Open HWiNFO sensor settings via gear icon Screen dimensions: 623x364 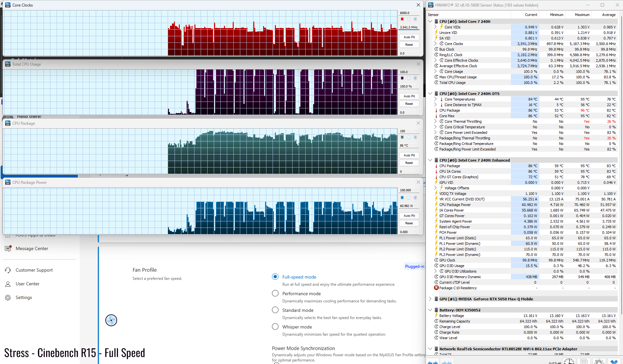[599, 361]
